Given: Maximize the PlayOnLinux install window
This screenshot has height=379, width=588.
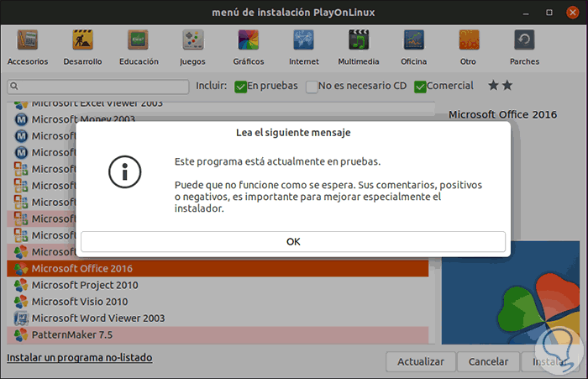Looking at the screenshot, I should tap(549, 13).
